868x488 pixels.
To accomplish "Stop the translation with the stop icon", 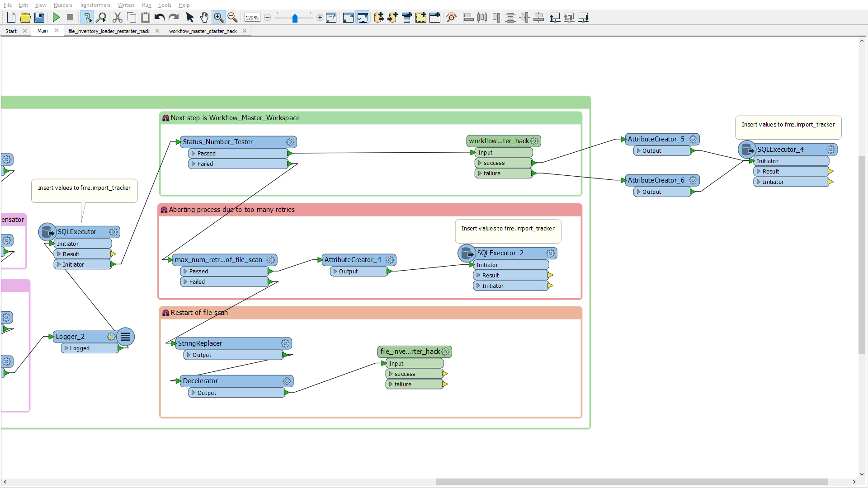I will click(x=70, y=18).
